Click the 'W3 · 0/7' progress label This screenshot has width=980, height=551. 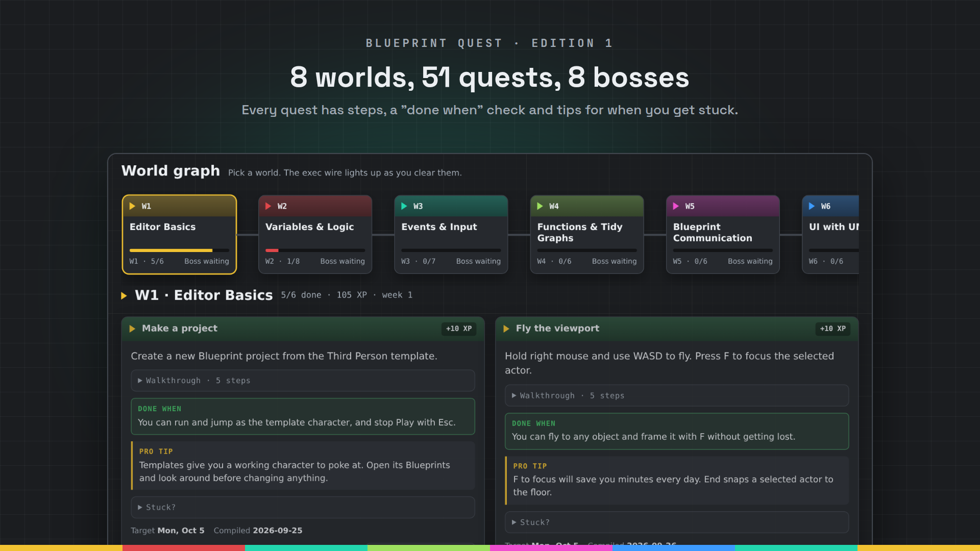[418, 261]
